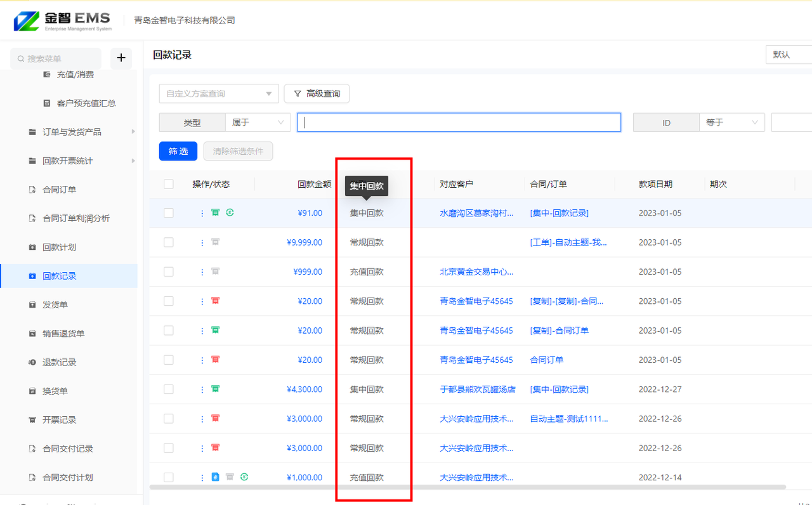Open the 默认 dropdown at the top right
This screenshot has width=812, height=505.
(789, 55)
